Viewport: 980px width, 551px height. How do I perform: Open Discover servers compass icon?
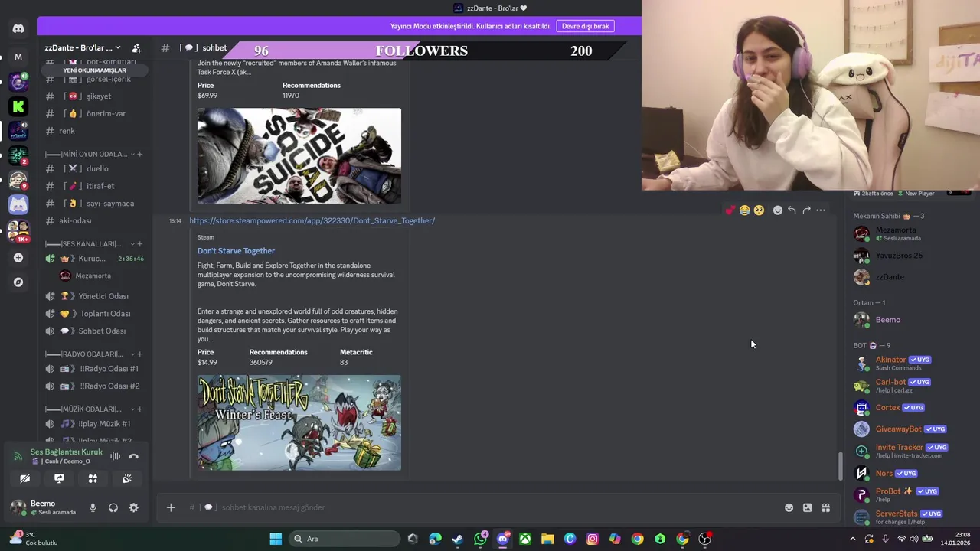[x=18, y=282]
